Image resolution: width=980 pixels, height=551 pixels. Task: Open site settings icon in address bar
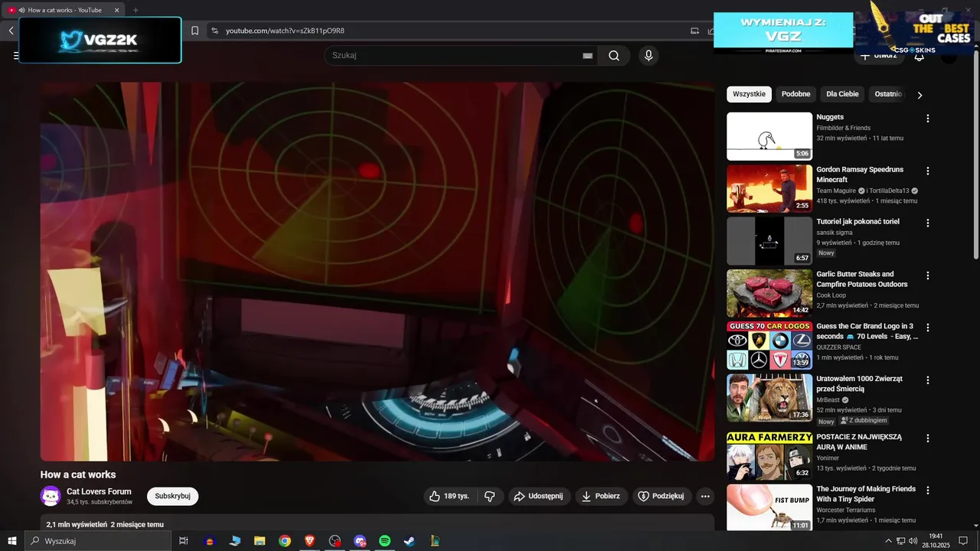pos(215,31)
